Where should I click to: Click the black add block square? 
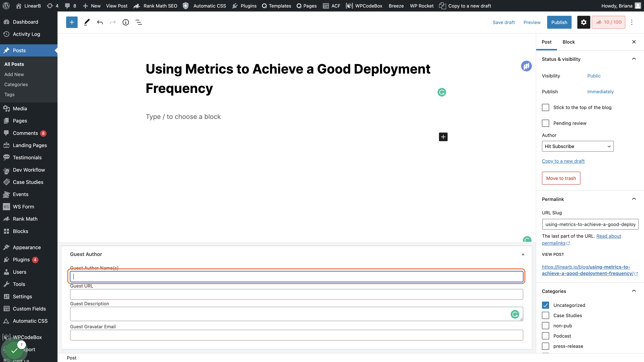point(443,137)
